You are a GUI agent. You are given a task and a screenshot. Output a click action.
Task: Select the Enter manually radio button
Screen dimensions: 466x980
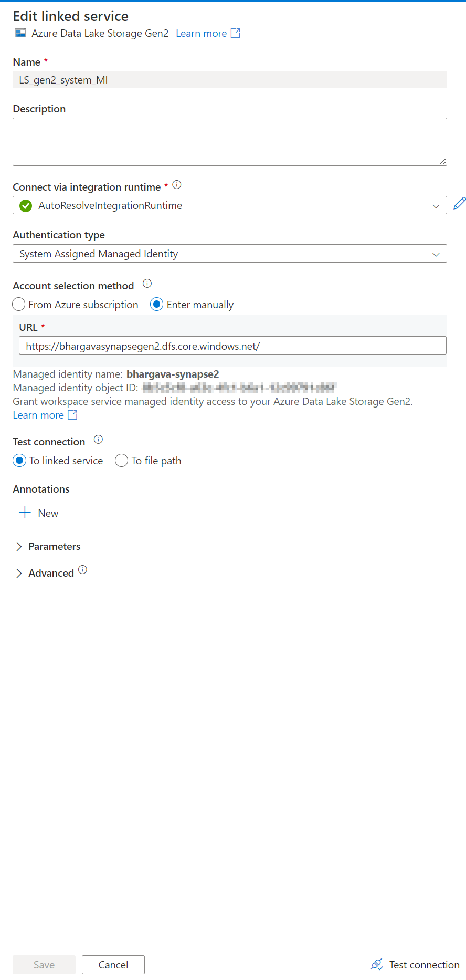click(156, 304)
